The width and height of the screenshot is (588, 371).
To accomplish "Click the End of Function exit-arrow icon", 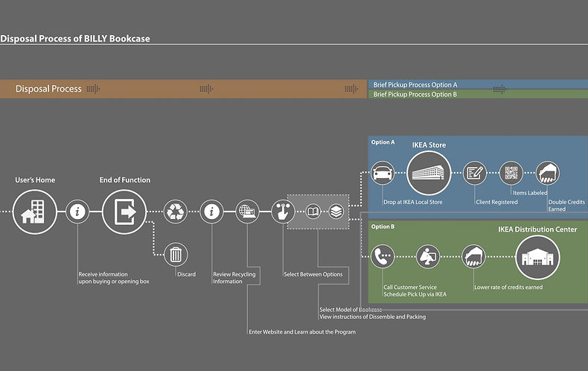I will click(x=124, y=212).
